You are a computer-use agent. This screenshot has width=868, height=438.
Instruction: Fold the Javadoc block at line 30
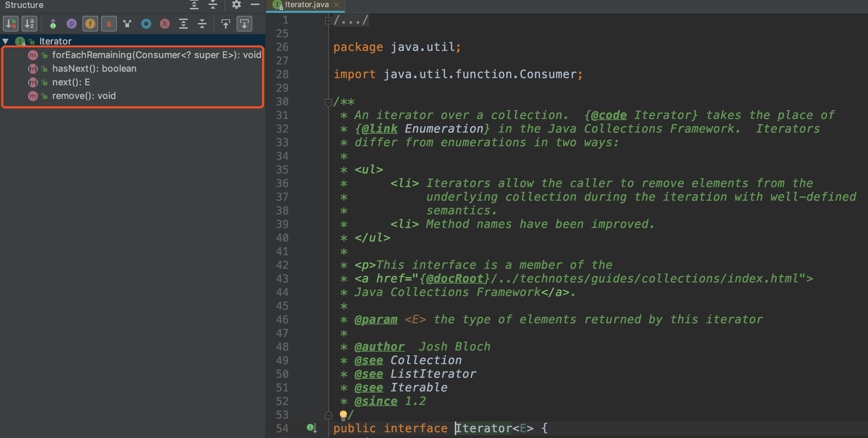pyautogui.click(x=328, y=103)
